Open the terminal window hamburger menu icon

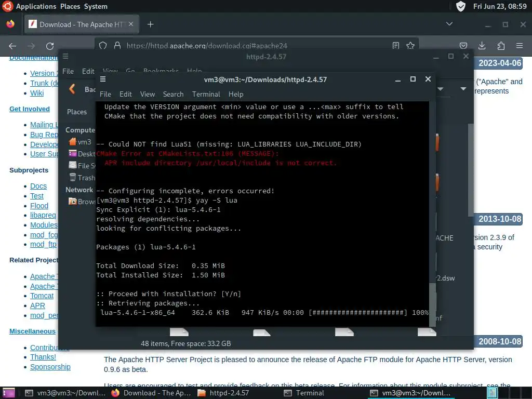pos(103,79)
